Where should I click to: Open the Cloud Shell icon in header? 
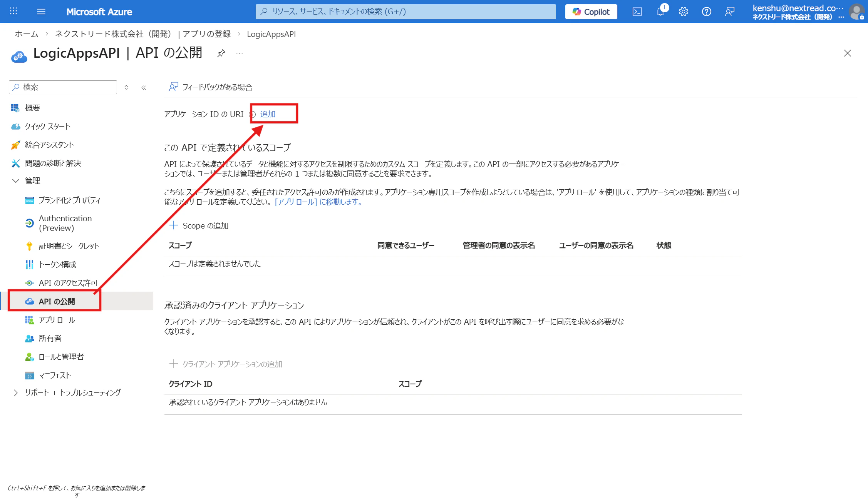pos(637,12)
